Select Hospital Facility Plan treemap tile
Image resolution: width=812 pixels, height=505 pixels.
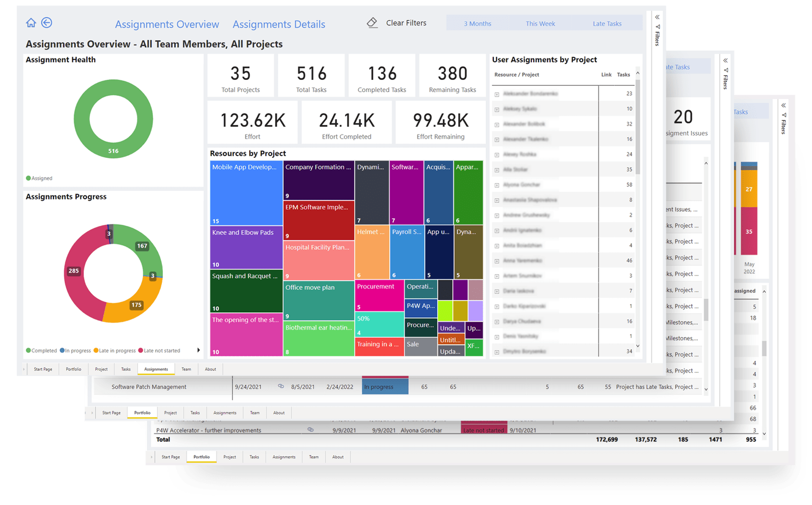pos(319,260)
